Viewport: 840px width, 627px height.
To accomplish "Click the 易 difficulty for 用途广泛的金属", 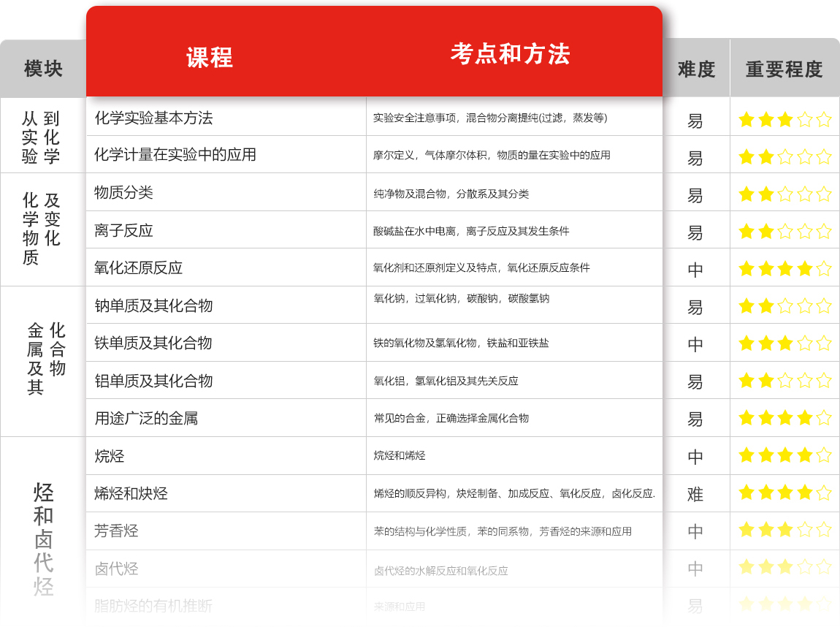I will [695, 419].
